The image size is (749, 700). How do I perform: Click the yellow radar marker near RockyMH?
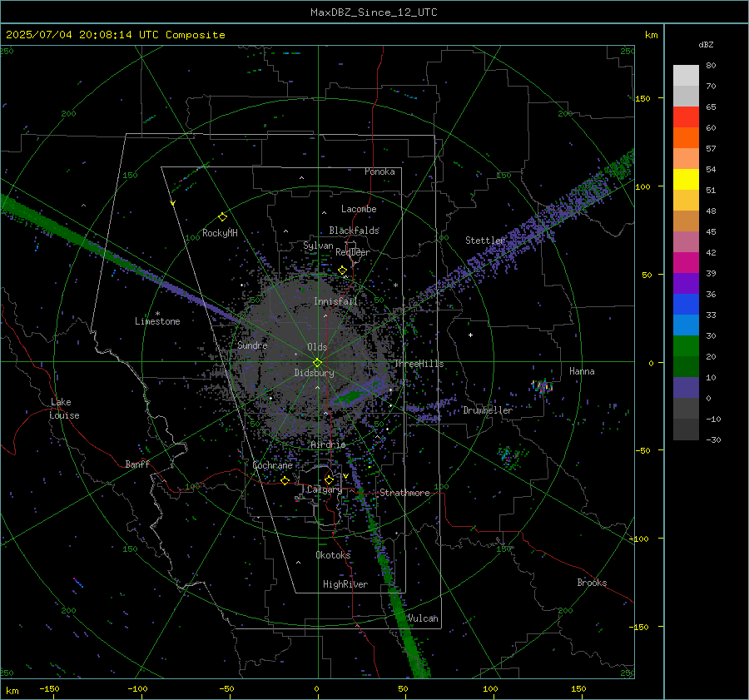pyautogui.click(x=222, y=217)
